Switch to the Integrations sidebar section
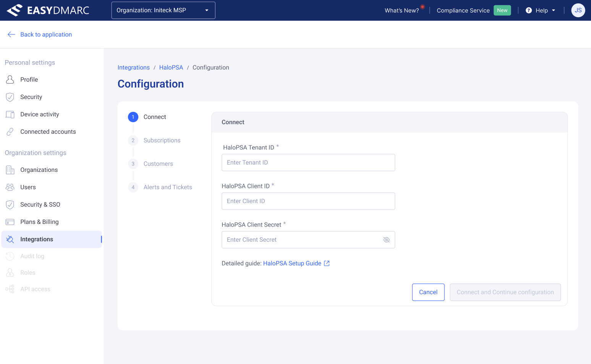The height and width of the screenshot is (364, 591). [x=37, y=239]
